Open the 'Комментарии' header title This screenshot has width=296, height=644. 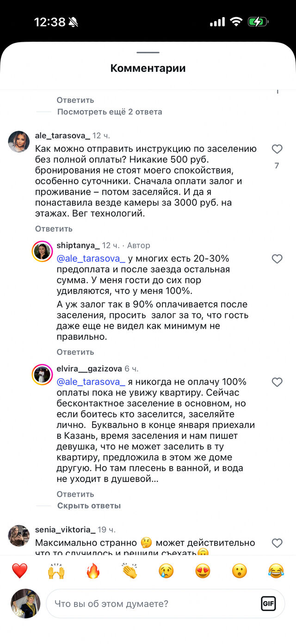click(x=147, y=68)
